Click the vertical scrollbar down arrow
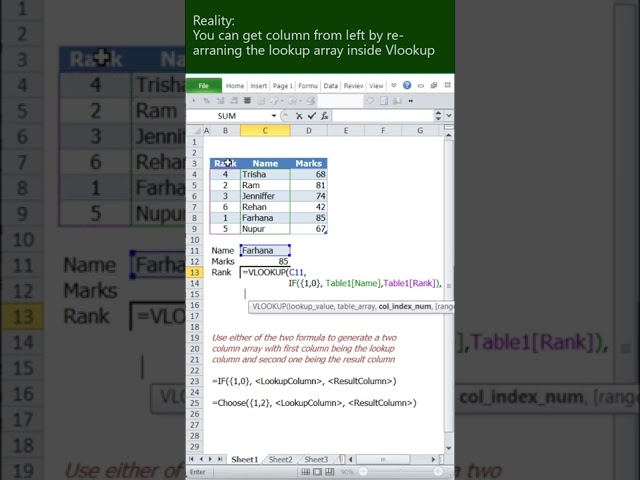The height and width of the screenshot is (480, 640). click(449, 448)
